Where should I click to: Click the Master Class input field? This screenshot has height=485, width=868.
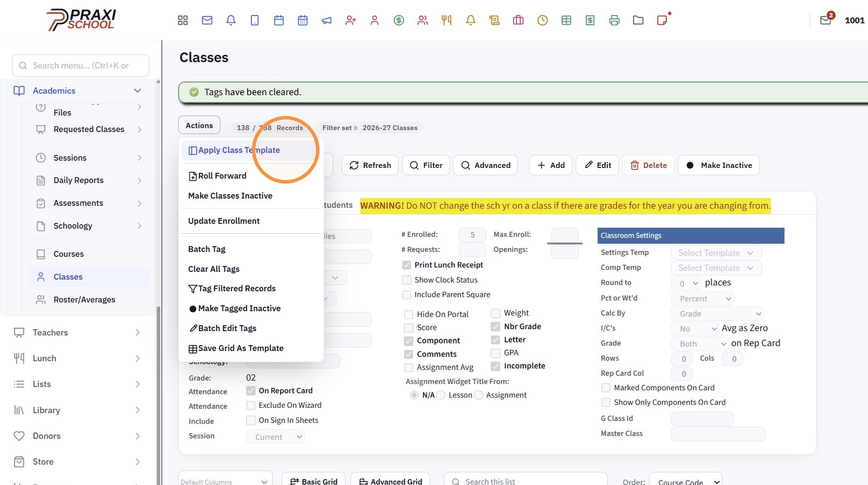[718, 434]
